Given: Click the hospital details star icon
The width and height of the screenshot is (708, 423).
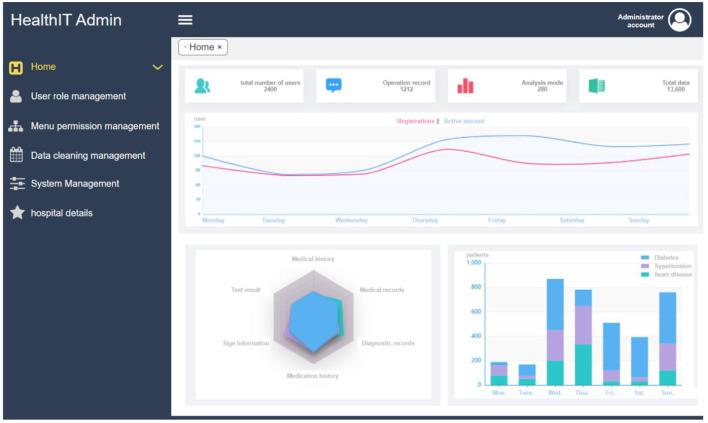Looking at the screenshot, I should click(16, 213).
